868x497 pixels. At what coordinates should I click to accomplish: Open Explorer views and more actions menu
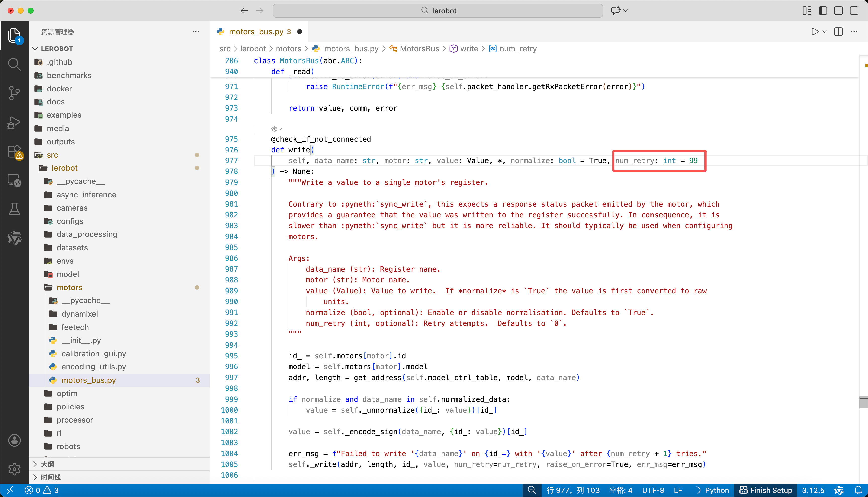[196, 32]
